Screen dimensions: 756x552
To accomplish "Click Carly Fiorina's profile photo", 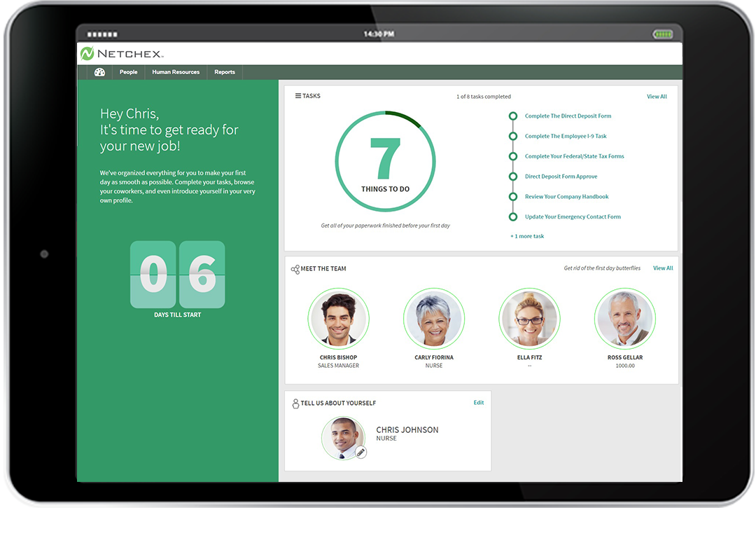I will (x=434, y=319).
